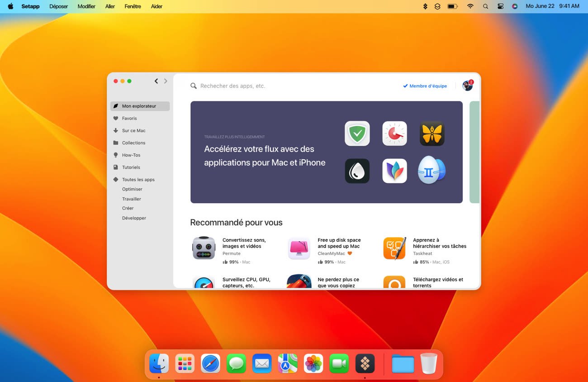Open the red timer app icon in banner
Image resolution: width=588 pixels, height=382 pixels.
click(394, 134)
